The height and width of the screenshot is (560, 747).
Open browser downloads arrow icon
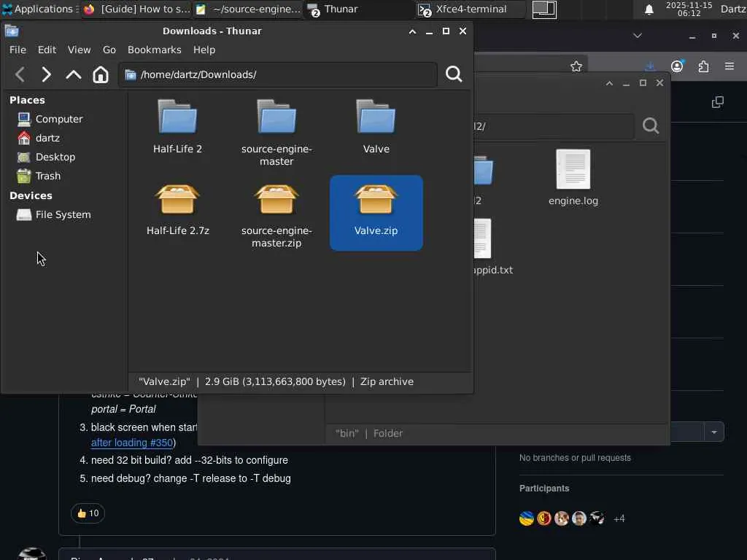650,66
